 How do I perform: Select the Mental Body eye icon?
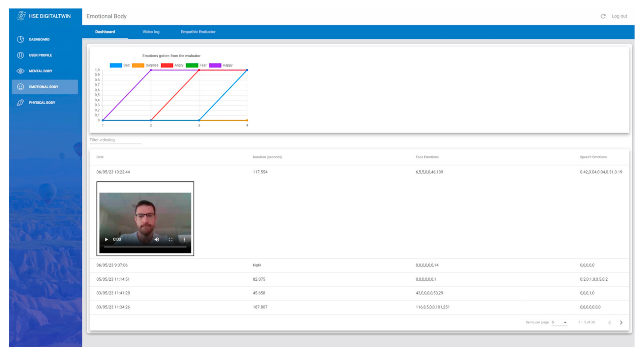[21, 71]
